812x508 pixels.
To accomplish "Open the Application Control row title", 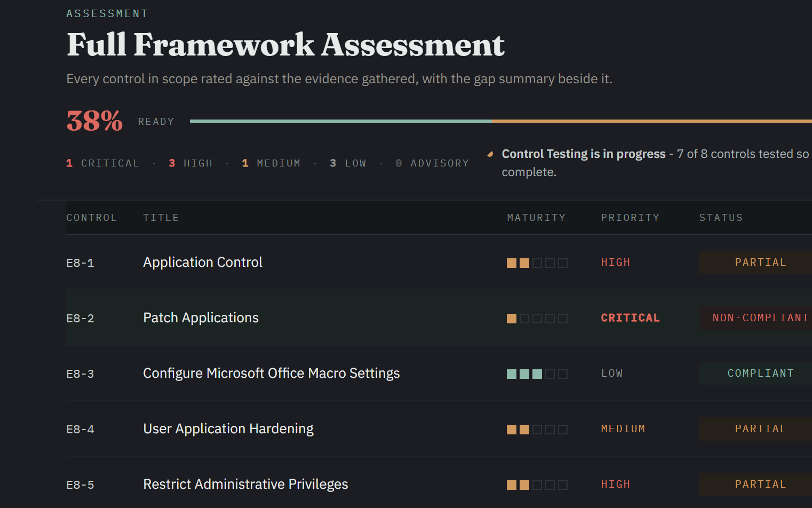I will 203,263.
